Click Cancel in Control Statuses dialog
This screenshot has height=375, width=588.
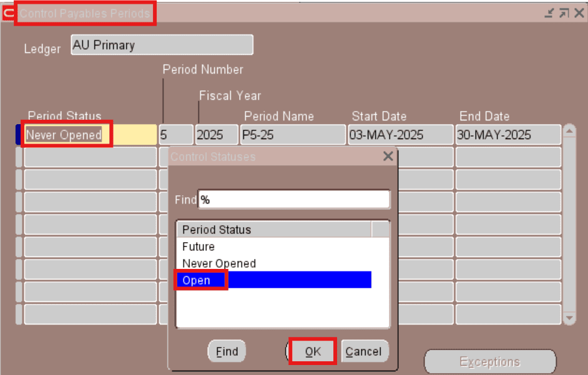[365, 351]
